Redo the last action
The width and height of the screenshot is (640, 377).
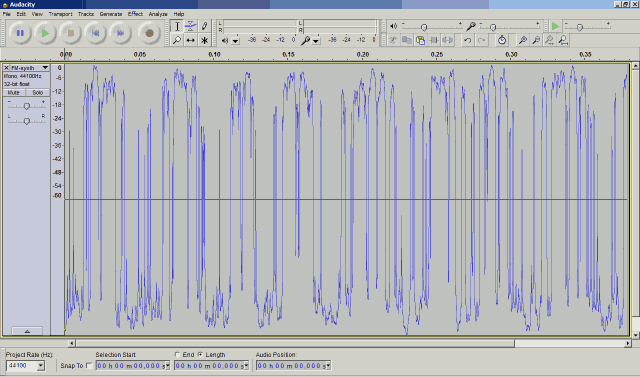click(481, 40)
